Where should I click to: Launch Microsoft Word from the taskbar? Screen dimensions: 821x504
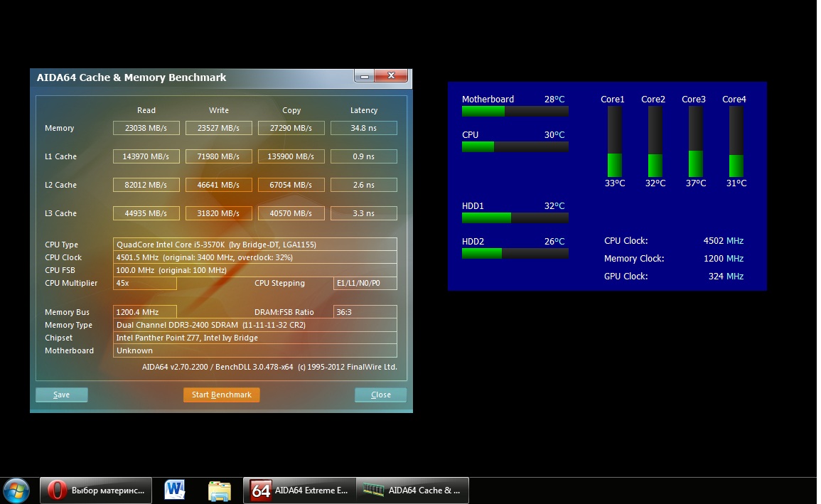[x=174, y=490]
